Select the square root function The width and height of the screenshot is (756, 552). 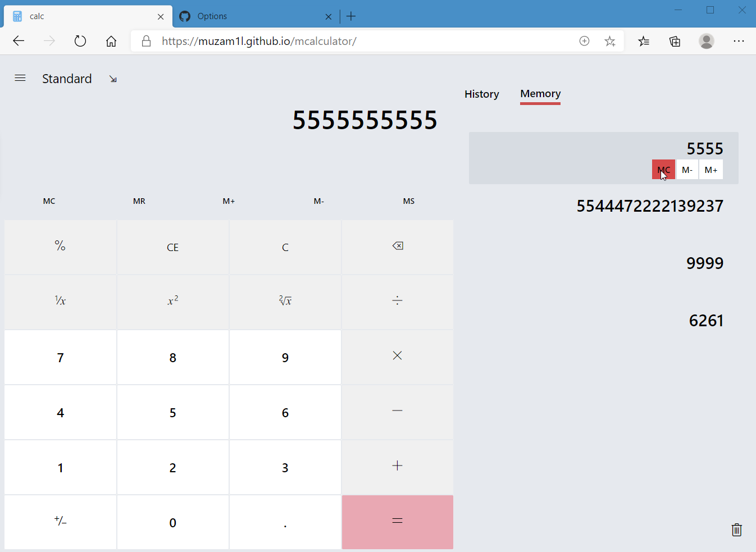pyautogui.click(x=285, y=300)
